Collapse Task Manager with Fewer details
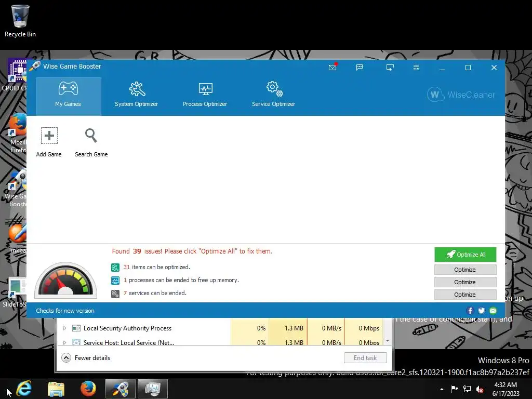 (x=86, y=358)
